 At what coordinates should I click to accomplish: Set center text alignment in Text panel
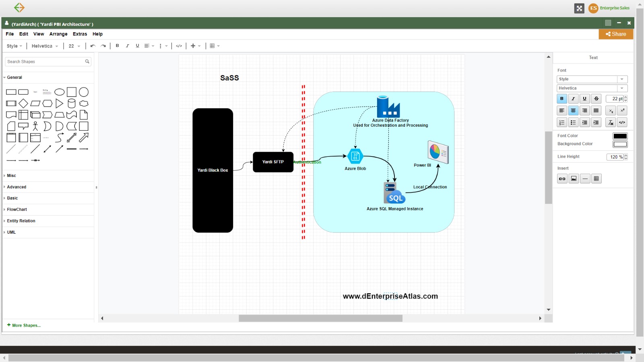pos(574,111)
